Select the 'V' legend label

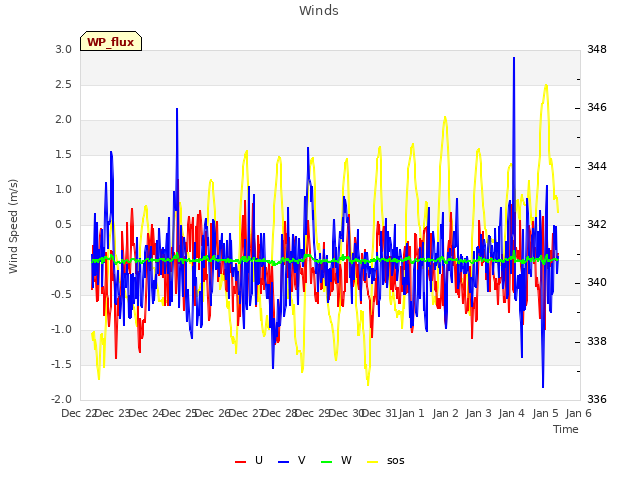(x=302, y=460)
